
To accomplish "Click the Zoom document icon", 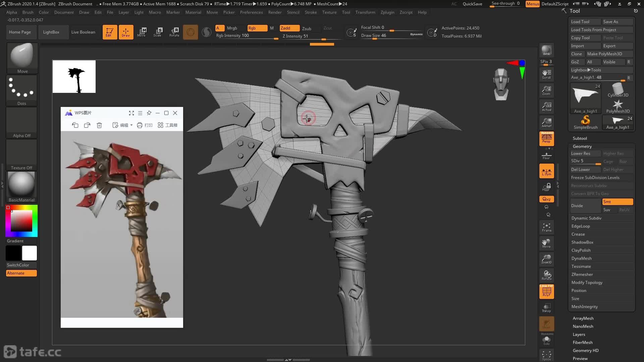I will click(546, 90).
